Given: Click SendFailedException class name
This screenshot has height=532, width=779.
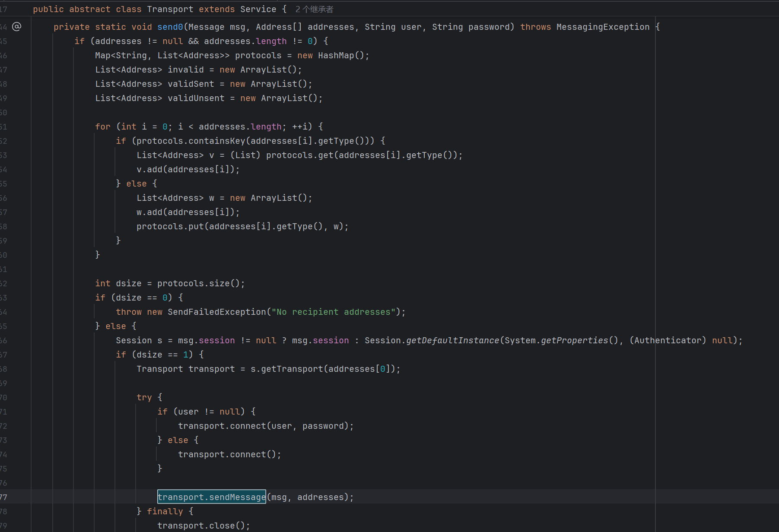Looking at the screenshot, I should [x=217, y=312].
